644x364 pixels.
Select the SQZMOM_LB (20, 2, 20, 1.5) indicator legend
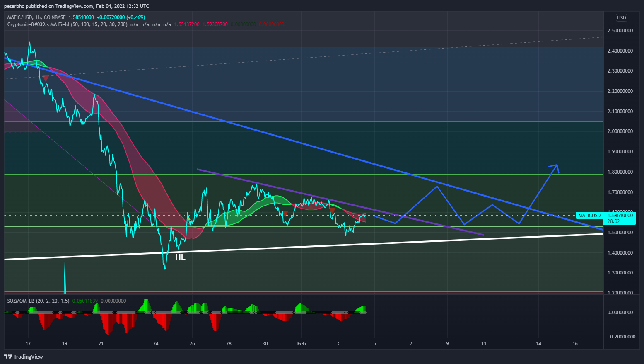38,301
